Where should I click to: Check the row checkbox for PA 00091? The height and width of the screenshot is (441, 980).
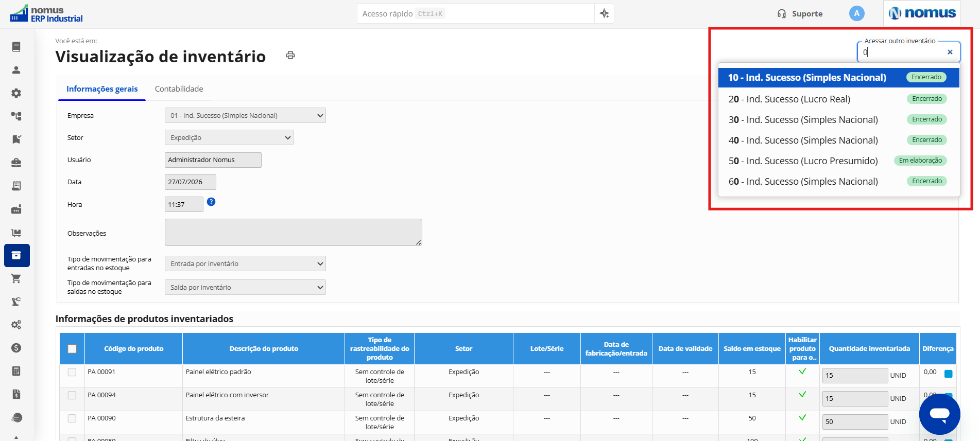tap(72, 372)
